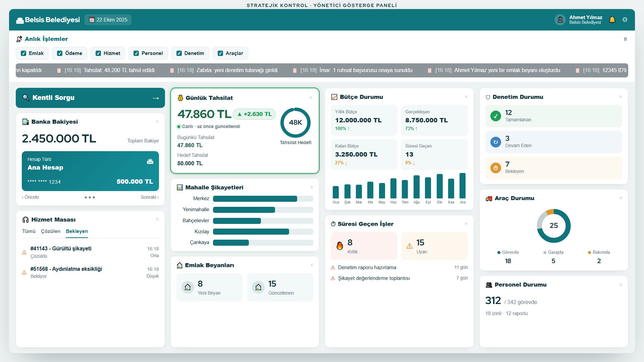
Task: Switch to the Çözülen tab
Action: pos(51,231)
